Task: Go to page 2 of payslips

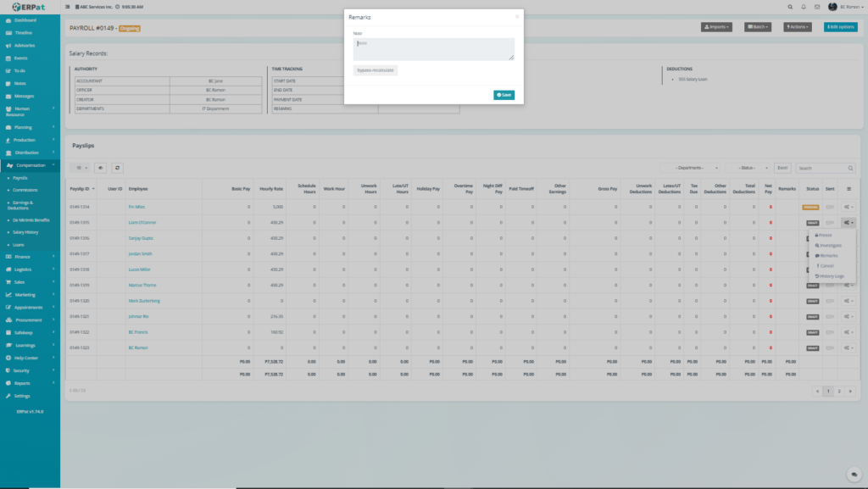Action: 839,391
